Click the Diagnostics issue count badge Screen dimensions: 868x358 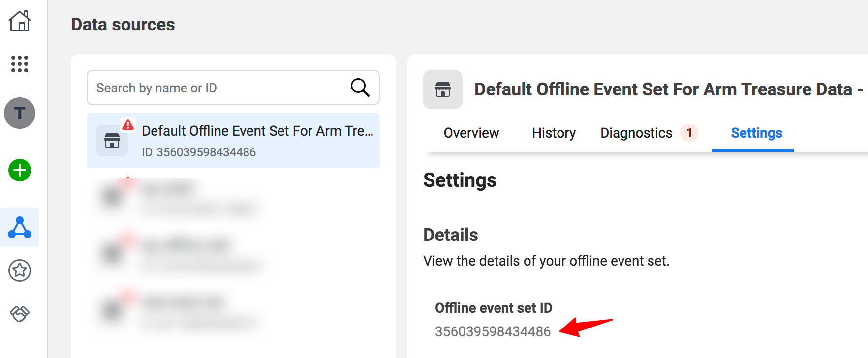689,133
